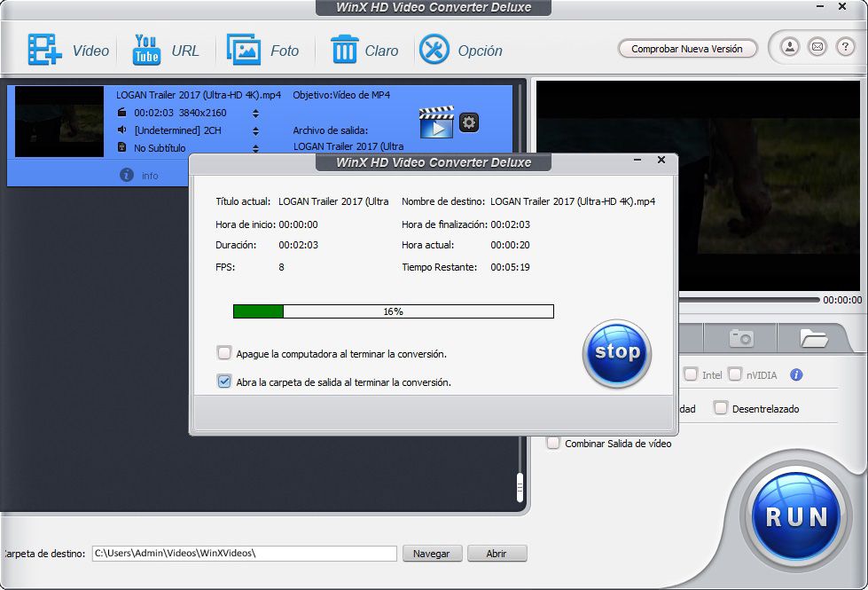868x590 pixels.
Task: Uncheck open output folder after conversion
Action: click(224, 382)
